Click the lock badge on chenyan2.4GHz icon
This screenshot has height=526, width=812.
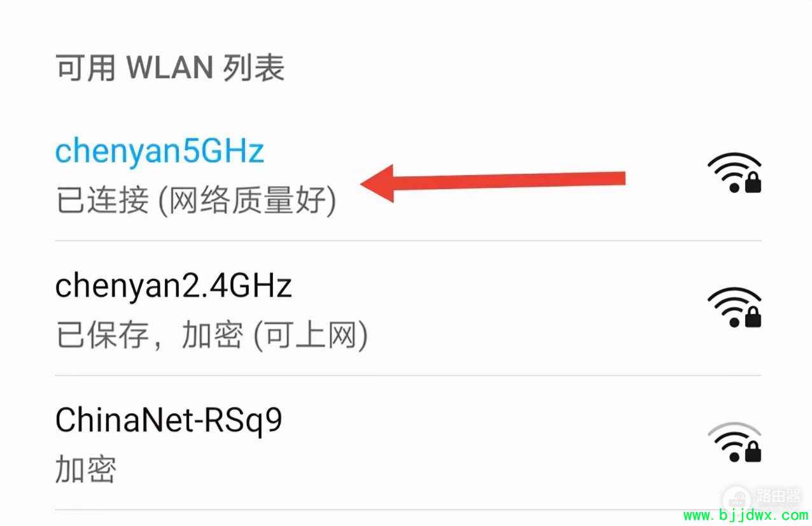coord(753,318)
